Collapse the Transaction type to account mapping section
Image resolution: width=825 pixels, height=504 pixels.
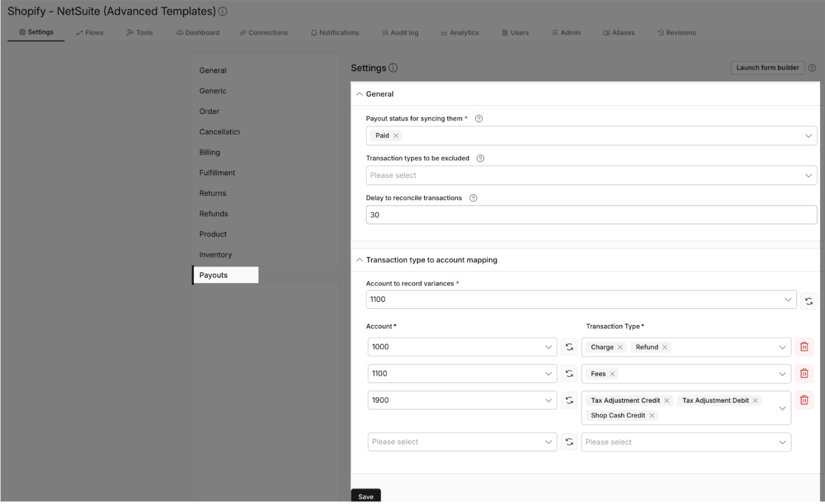(x=360, y=260)
